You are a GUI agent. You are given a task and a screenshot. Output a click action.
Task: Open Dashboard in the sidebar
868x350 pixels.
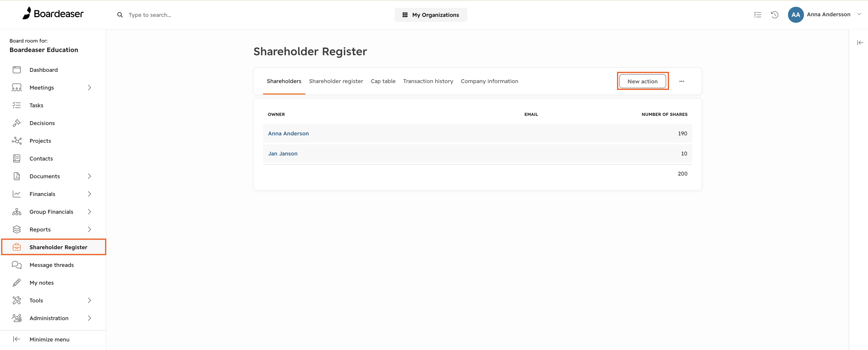43,70
